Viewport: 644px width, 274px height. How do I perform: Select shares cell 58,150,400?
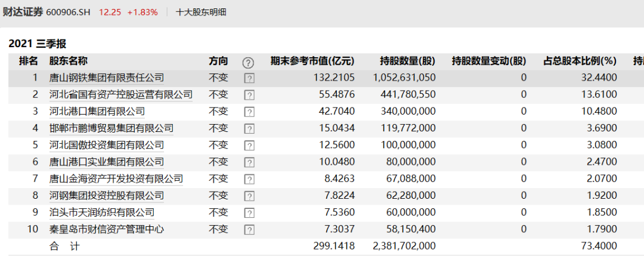(x=411, y=229)
